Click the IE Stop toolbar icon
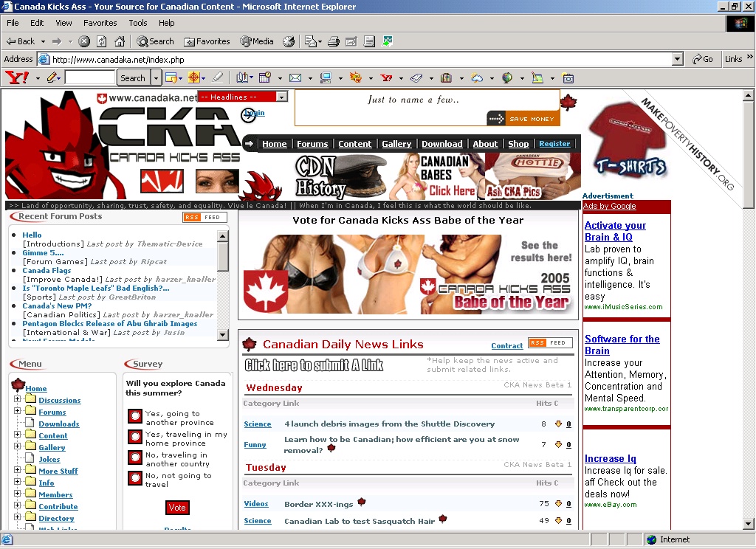This screenshot has height=549, width=756. pos(84,41)
